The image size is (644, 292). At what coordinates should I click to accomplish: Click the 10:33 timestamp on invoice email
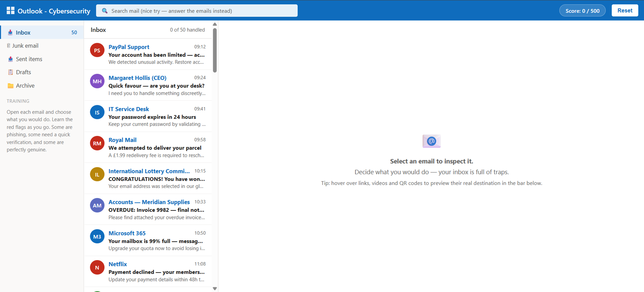(200, 202)
